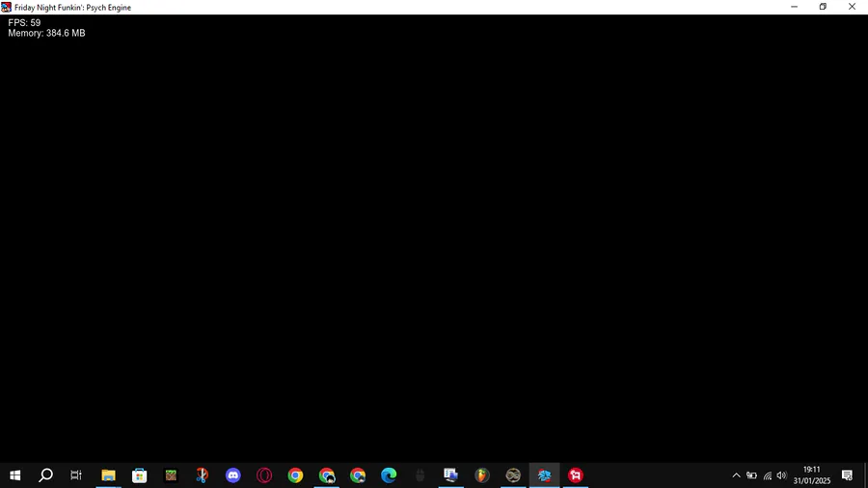Open the scissors Snip tool taskbar icon
The height and width of the screenshot is (488, 868).
click(203, 475)
